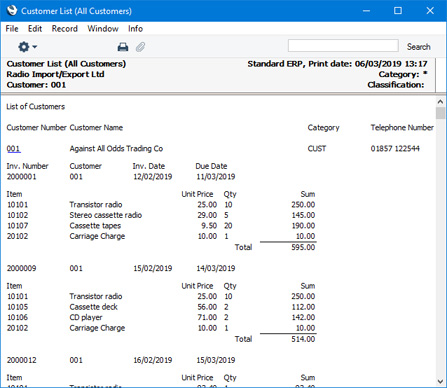Click unit price 56.00
The image size is (447, 388).
click(207, 307)
